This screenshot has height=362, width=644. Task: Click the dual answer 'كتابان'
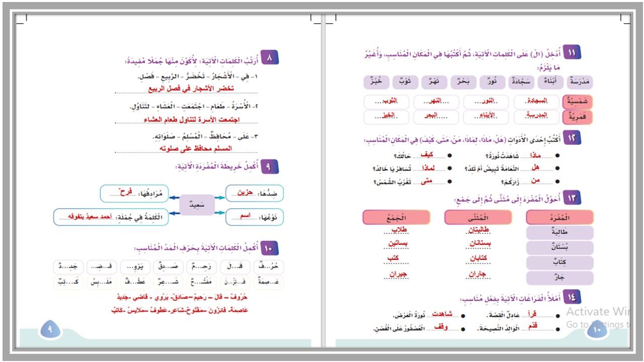(478, 258)
